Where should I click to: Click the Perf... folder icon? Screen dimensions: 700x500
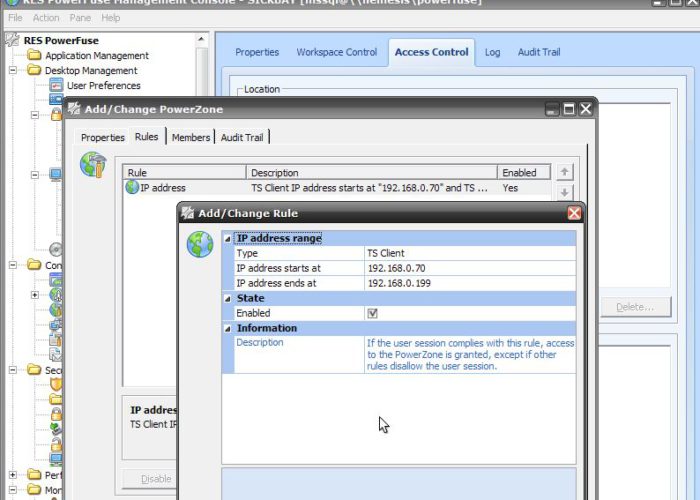34,475
